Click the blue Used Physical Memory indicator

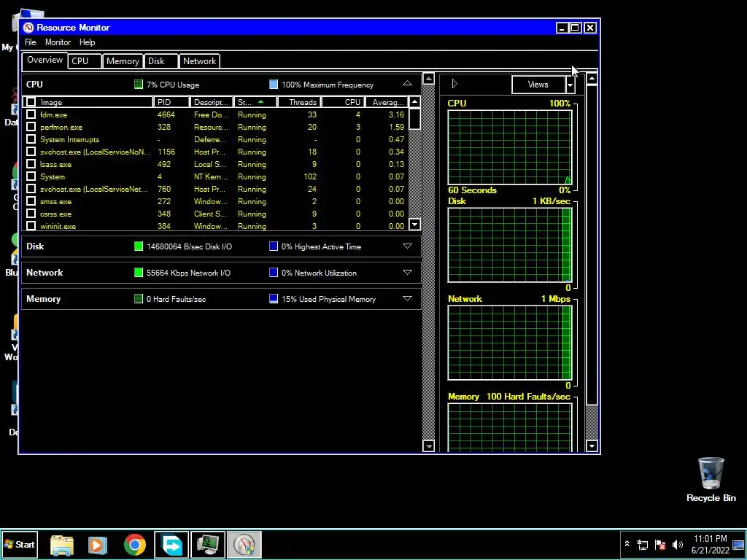click(274, 299)
